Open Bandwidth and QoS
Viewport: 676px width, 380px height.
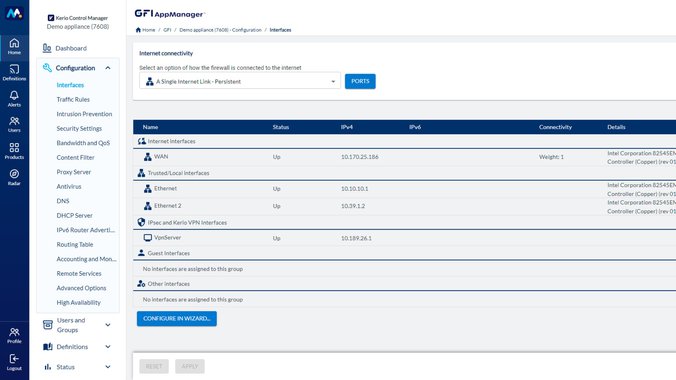tap(83, 143)
